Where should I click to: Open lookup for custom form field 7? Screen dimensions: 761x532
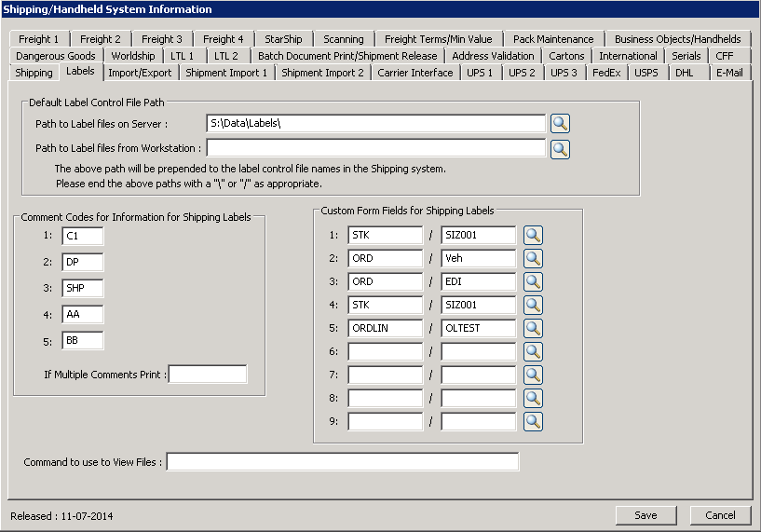pyautogui.click(x=533, y=375)
